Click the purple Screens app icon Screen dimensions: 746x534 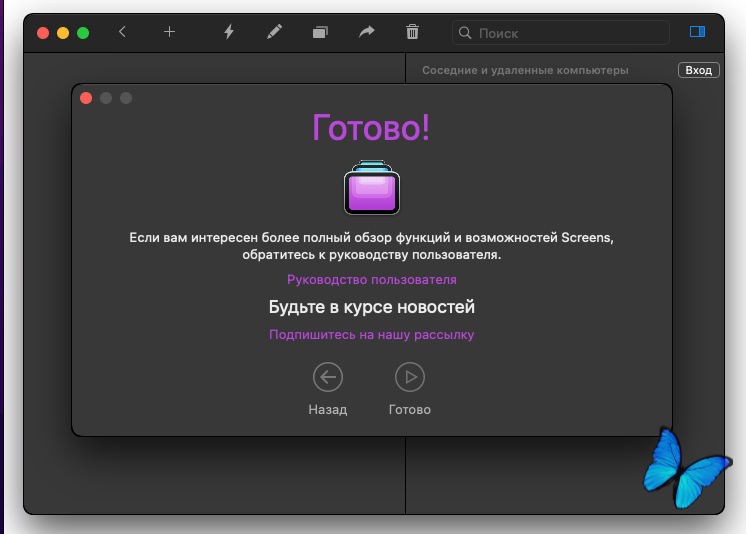point(372,188)
